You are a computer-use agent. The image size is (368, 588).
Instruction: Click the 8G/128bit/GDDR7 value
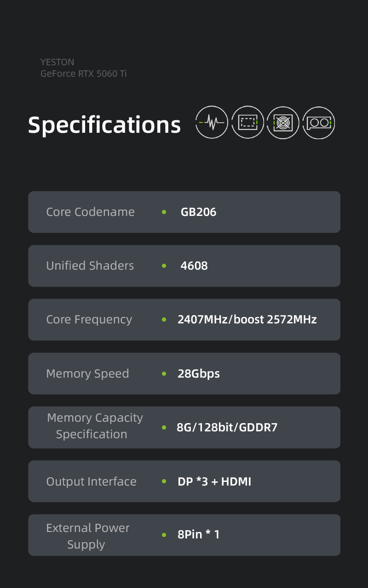tap(227, 428)
